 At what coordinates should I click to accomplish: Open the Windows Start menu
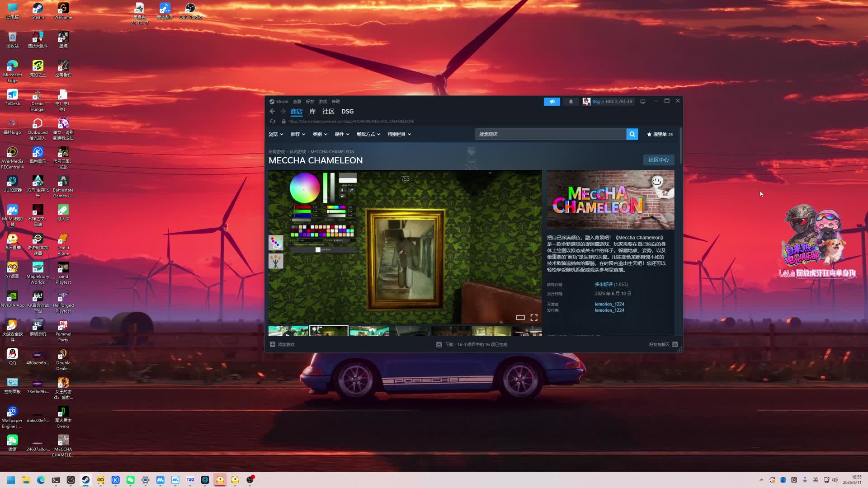11,480
